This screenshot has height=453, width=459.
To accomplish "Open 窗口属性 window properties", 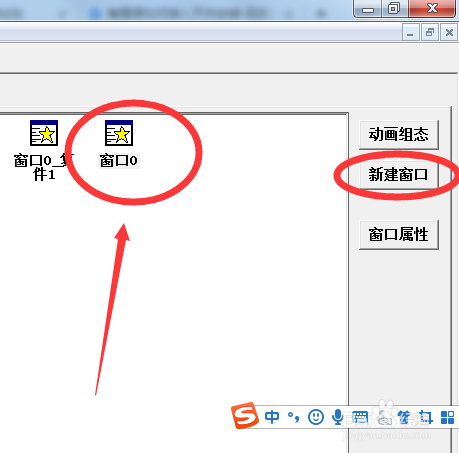I will click(x=399, y=235).
